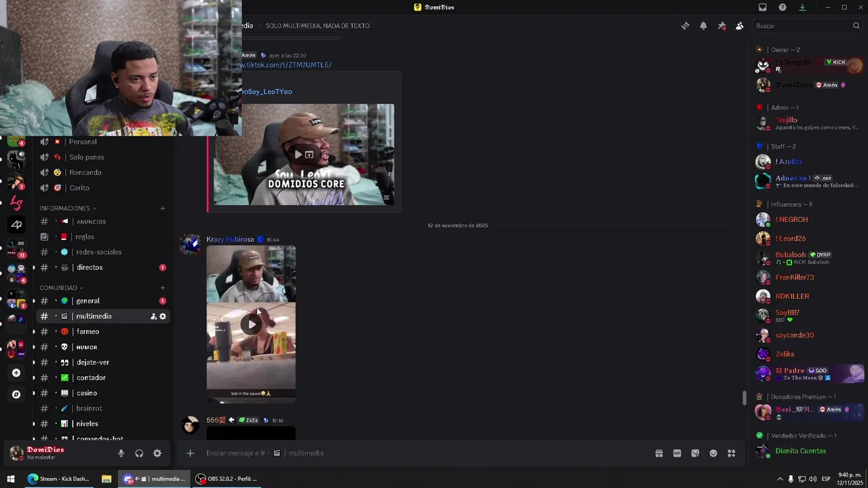868x488 pixels.
Task: Open the TikTok link in message
Action: [286, 65]
